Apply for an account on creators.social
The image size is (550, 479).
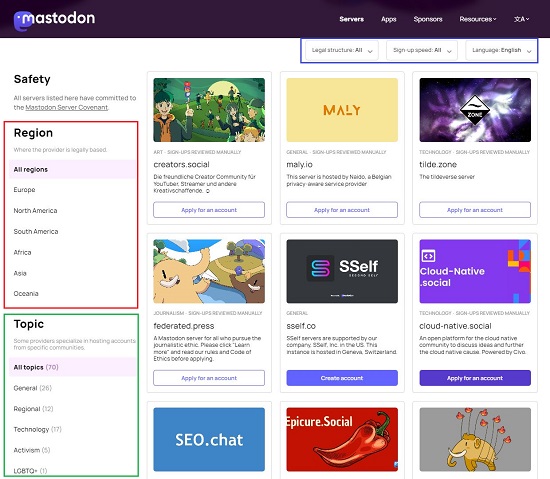(x=209, y=210)
